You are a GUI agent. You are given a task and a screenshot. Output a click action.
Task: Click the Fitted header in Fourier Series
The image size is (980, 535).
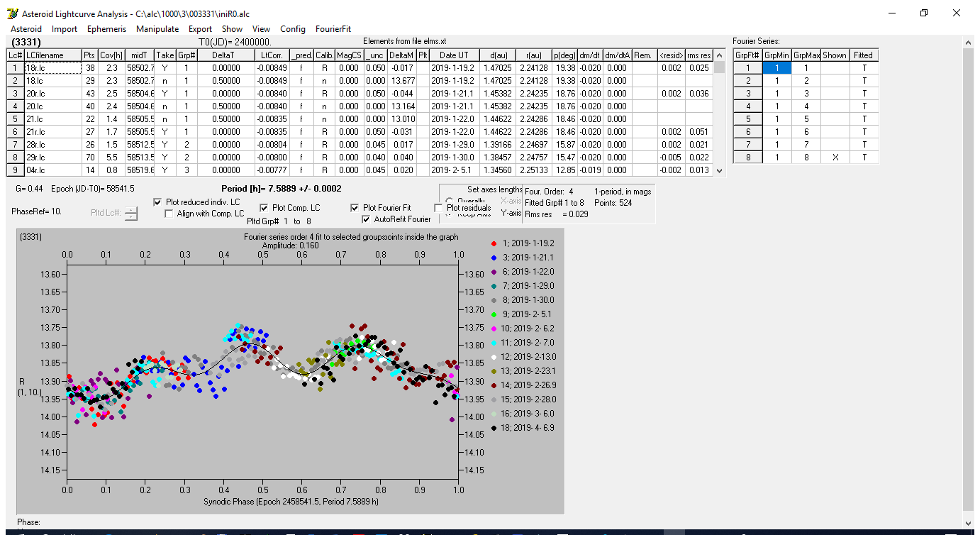pyautogui.click(x=864, y=55)
